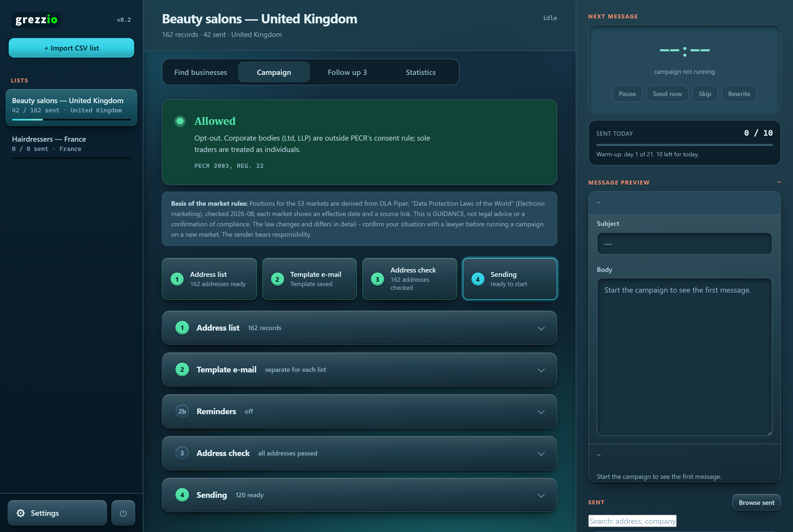Viewport: 793px width, 532px height.
Task: Select Beauty salons — United Kingdom list
Action: (71, 107)
